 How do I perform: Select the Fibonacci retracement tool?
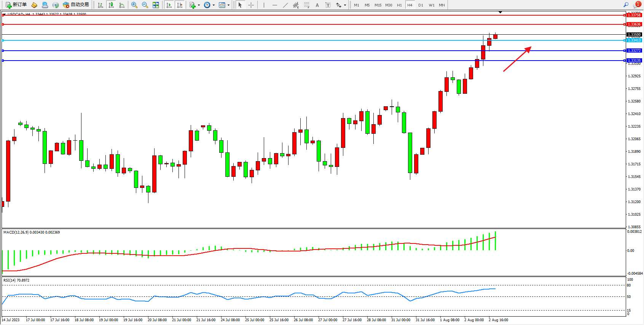point(306,5)
